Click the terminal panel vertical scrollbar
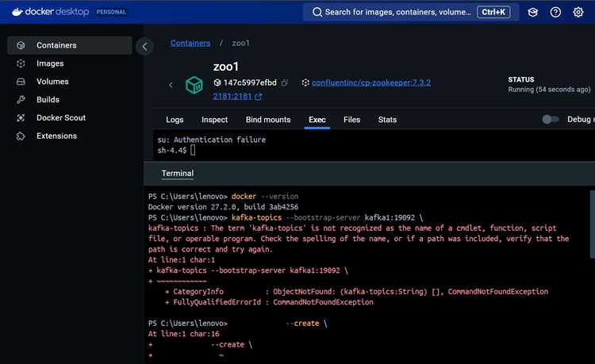The height and width of the screenshot is (364, 595). [x=593, y=224]
